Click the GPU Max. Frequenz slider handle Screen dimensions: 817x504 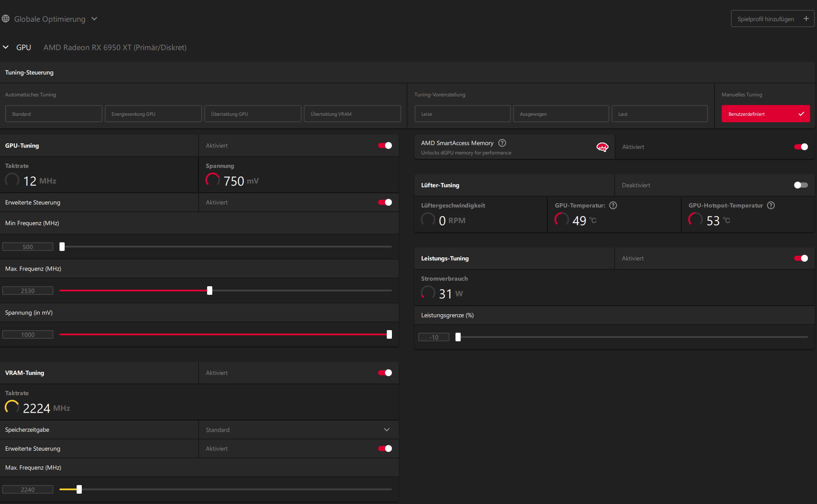[210, 291]
